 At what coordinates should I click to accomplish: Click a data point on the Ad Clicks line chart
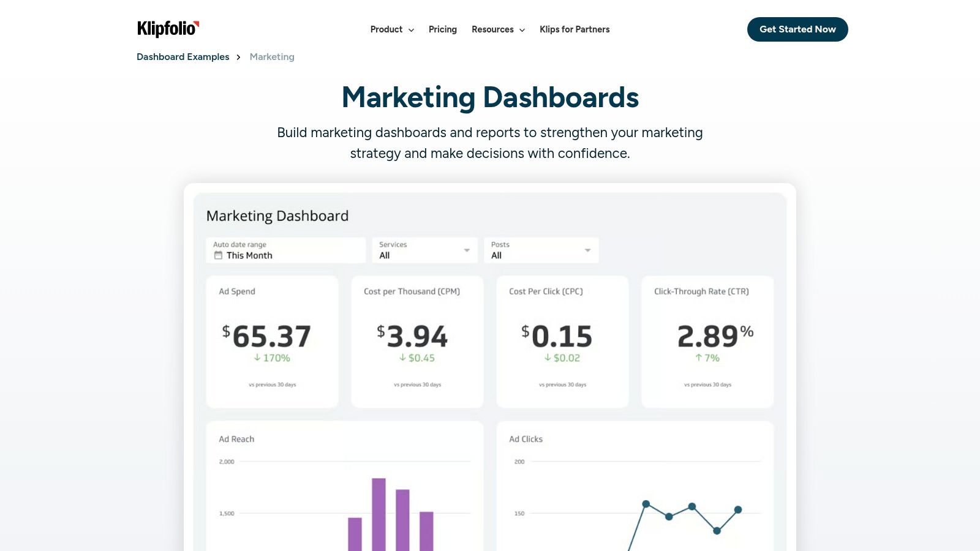pos(644,503)
